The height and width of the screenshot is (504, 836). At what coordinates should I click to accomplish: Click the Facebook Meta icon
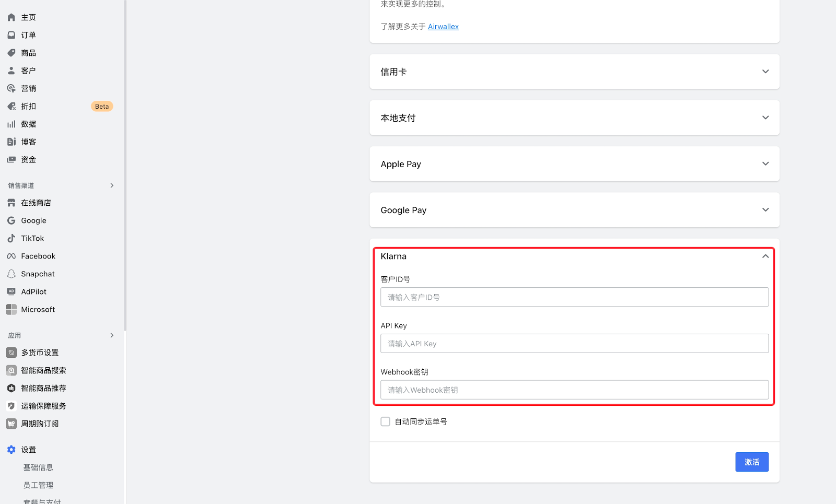[x=11, y=256]
